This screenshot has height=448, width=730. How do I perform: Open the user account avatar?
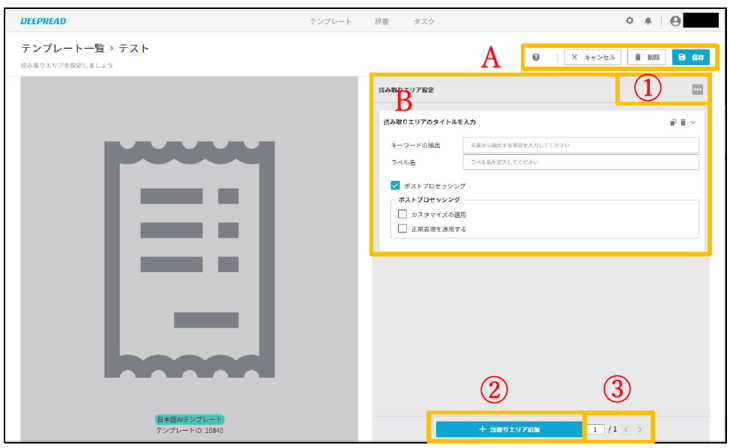675,21
